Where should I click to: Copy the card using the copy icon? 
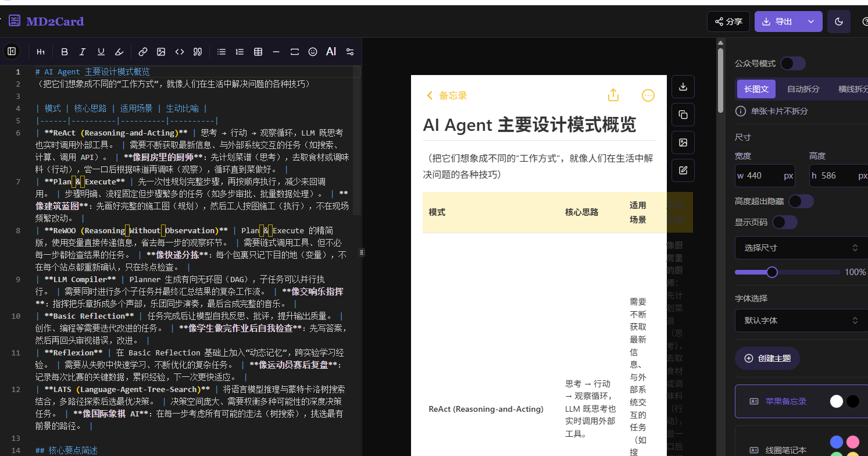click(x=683, y=115)
